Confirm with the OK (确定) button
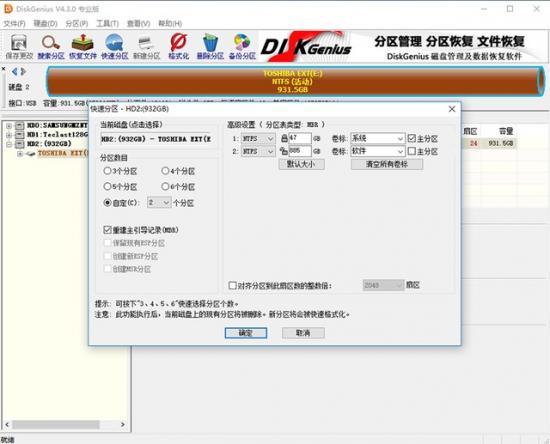Screen dimensions: 550x444 (x=246, y=333)
